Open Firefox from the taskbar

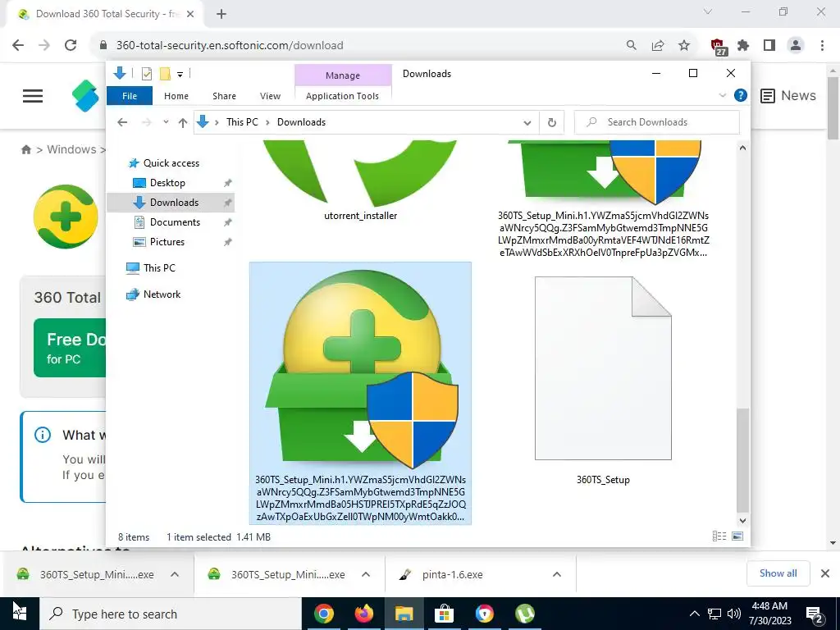click(x=363, y=614)
